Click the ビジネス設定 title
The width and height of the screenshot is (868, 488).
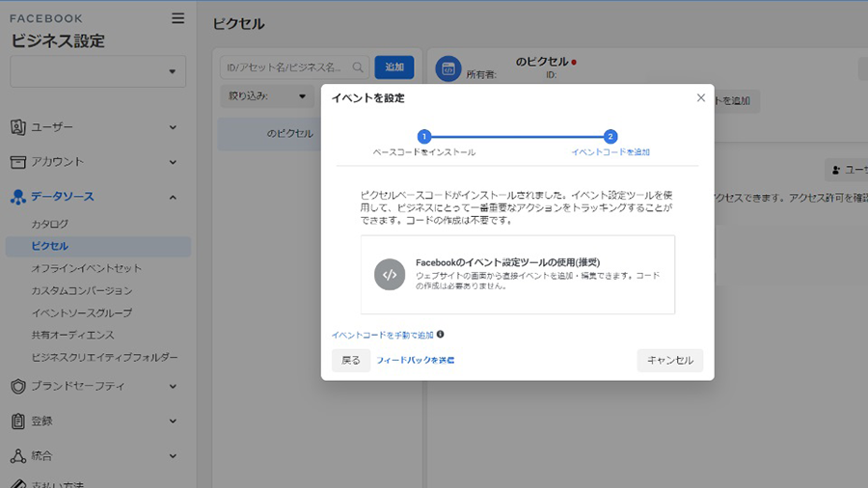click(x=58, y=41)
